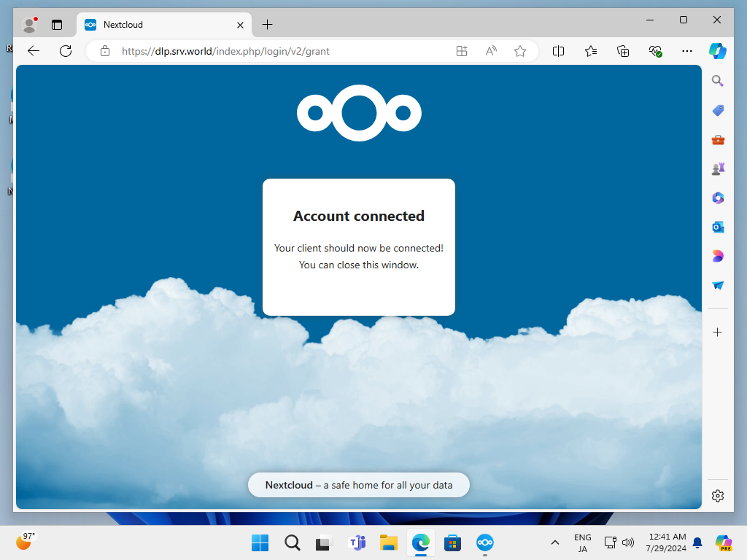747x560 pixels.
Task: Open Collections
Action: click(623, 51)
